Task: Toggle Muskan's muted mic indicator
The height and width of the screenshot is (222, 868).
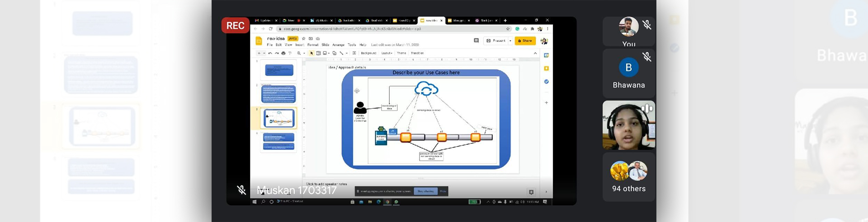Action: [242, 190]
